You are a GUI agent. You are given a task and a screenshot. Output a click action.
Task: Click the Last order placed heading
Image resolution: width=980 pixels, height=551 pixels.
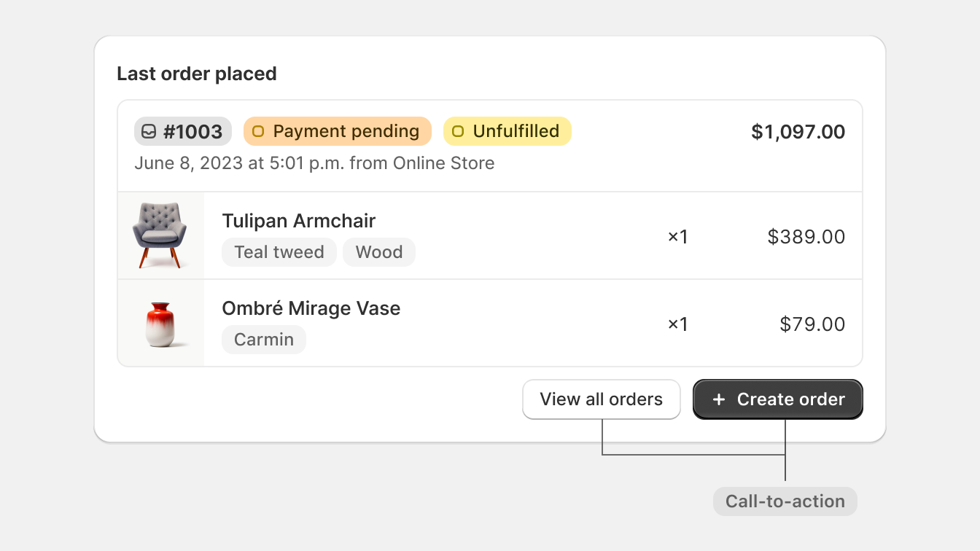pyautogui.click(x=197, y=74)
